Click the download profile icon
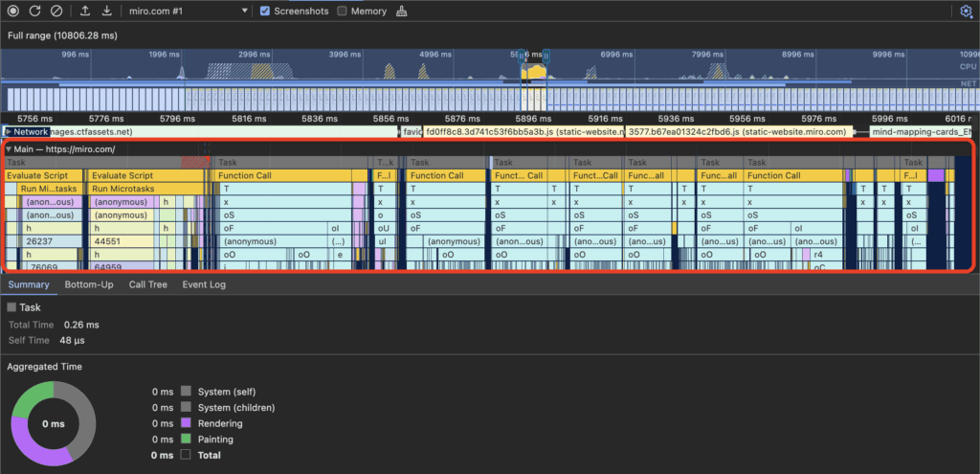The image size is (980, 474). click(106, 11)
